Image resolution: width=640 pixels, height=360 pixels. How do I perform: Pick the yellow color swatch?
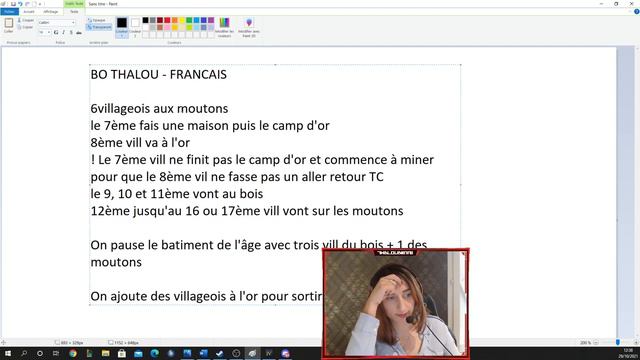182,20
